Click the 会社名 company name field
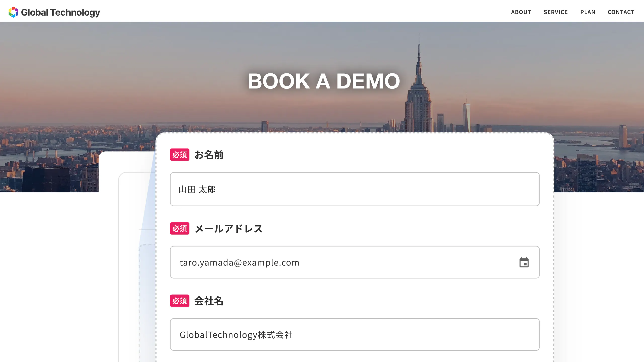Screen dimensions: 644x362 (x=352, y=335)
